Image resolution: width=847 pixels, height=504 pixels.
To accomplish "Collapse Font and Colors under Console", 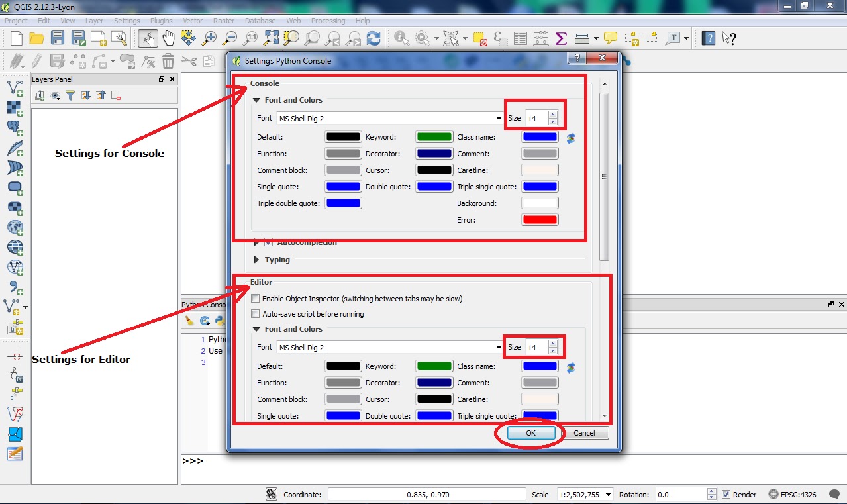I will click(x=256, y=100).
